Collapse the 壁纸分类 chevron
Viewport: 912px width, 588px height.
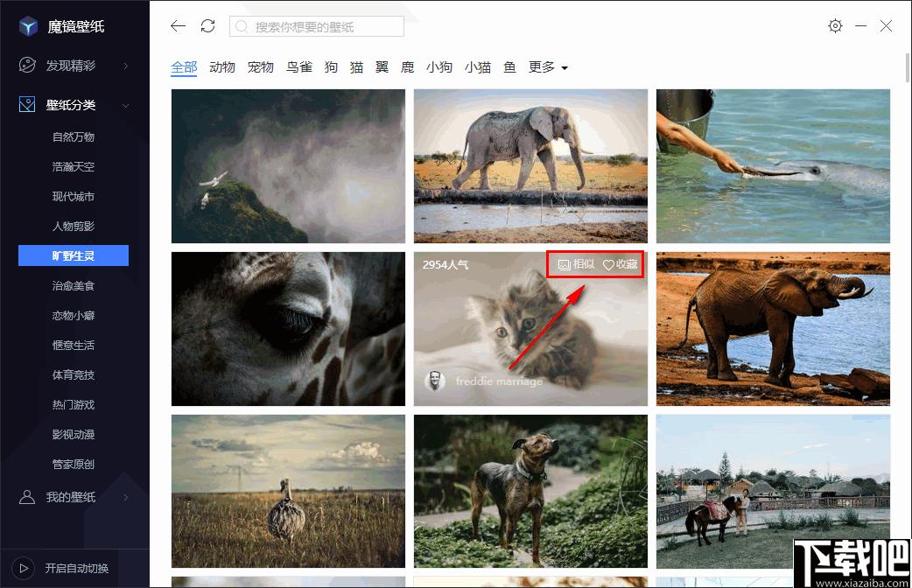126,105
